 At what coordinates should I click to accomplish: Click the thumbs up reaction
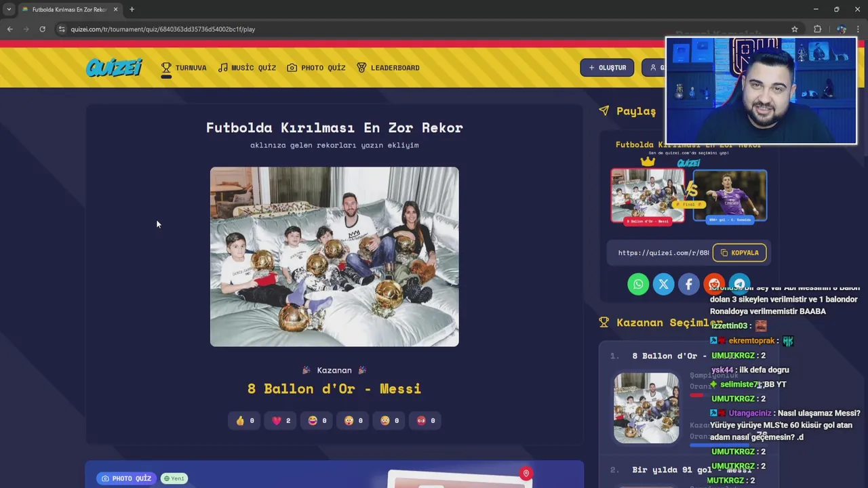(x=245, y=420)
